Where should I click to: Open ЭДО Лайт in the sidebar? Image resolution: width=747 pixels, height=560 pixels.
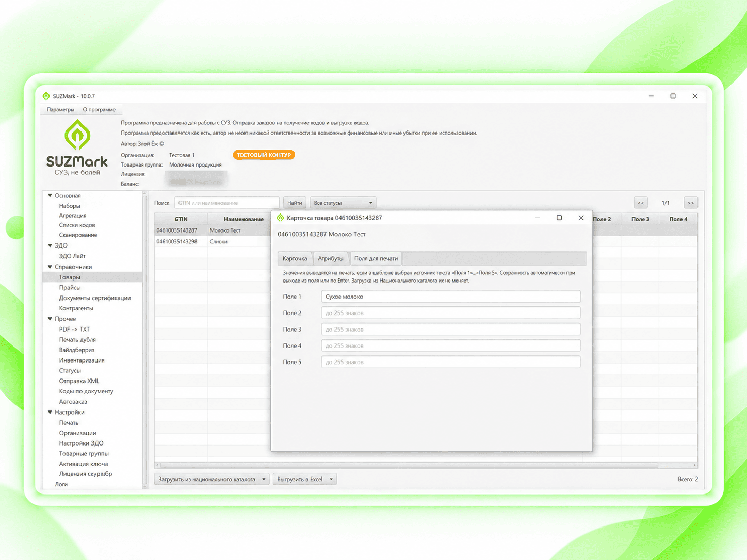tap(72, 256)
